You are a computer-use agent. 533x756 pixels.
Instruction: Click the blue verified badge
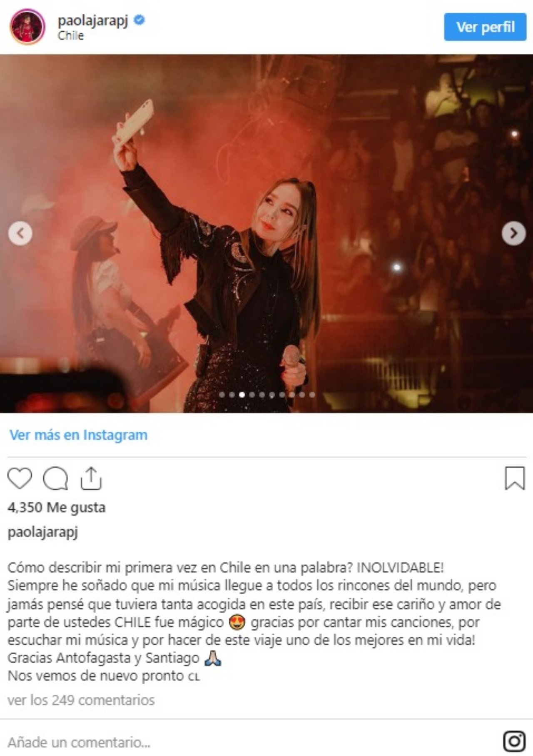(x=139, y=20)
